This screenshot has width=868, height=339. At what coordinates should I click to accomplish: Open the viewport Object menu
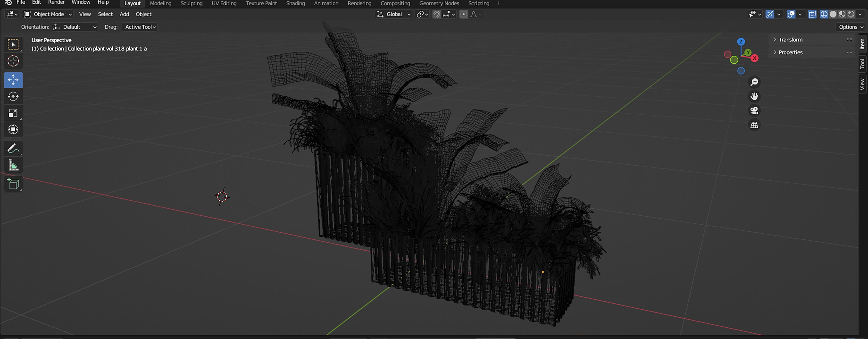tap(144, 14)
